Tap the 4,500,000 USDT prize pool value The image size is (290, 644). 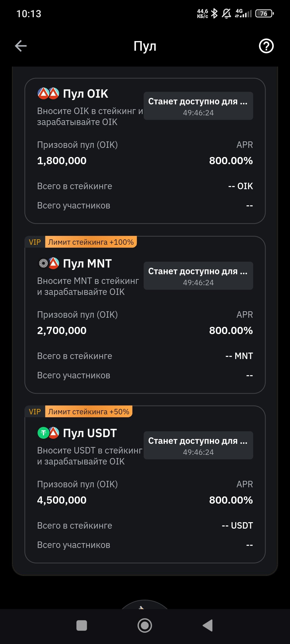pos(62,500)
